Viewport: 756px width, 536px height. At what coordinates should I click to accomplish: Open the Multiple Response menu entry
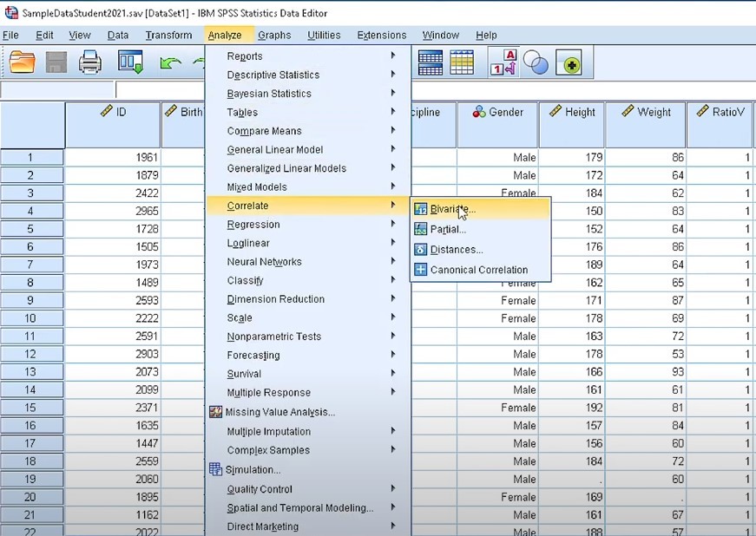pos(309,393)
